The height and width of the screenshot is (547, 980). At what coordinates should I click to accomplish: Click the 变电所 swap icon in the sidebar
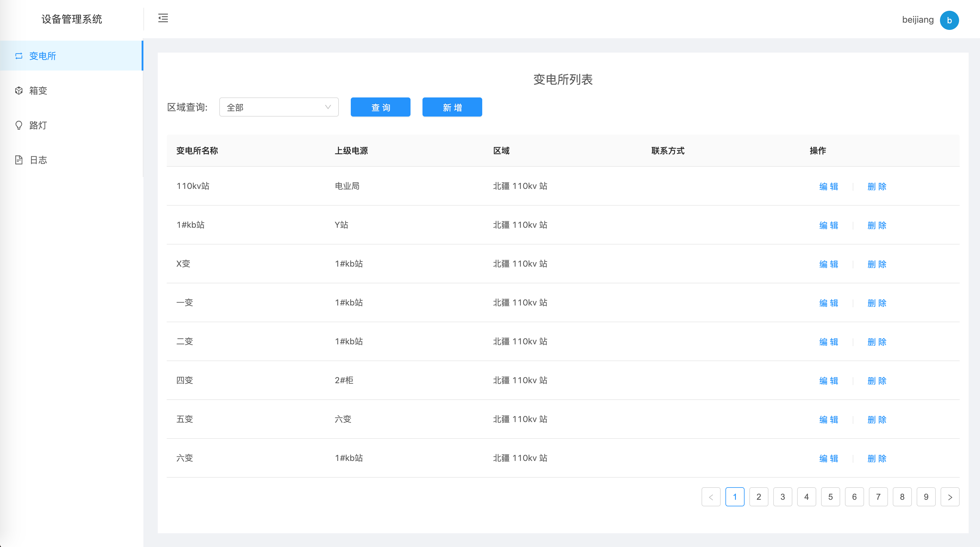[x=19, y=56]
